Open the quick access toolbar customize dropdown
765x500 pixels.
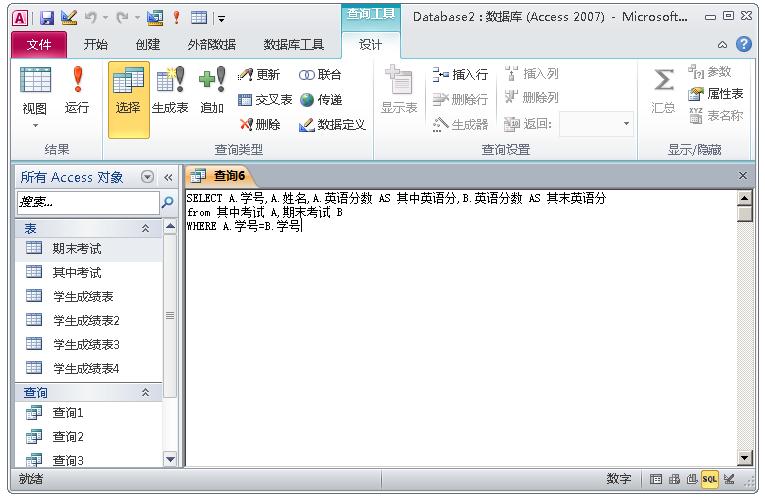tap(221, 19)
